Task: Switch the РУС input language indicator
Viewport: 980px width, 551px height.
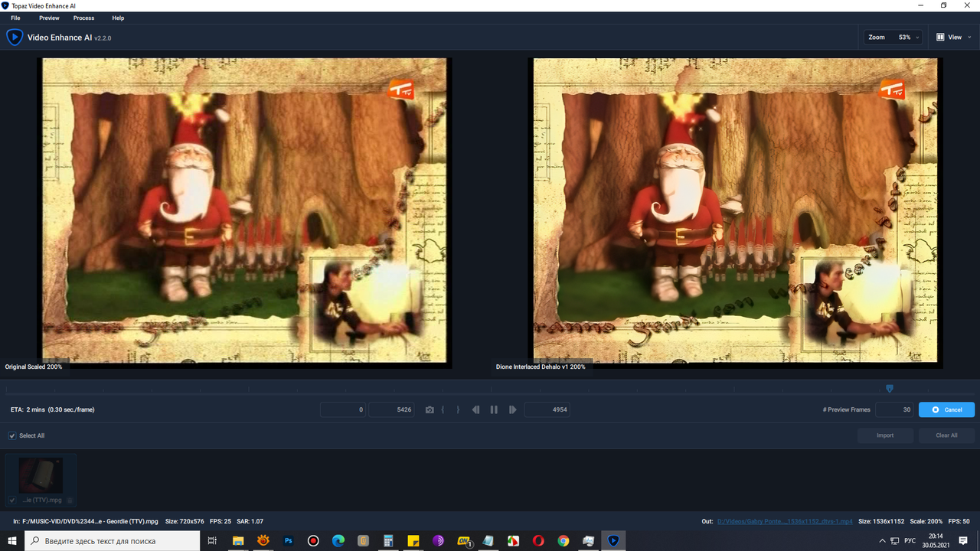Action: tap(910, 540)
